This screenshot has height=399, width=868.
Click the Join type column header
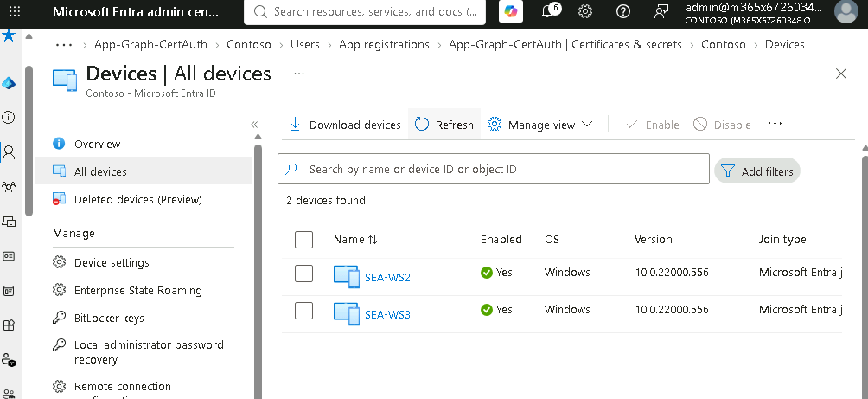[x=782, y=240]
